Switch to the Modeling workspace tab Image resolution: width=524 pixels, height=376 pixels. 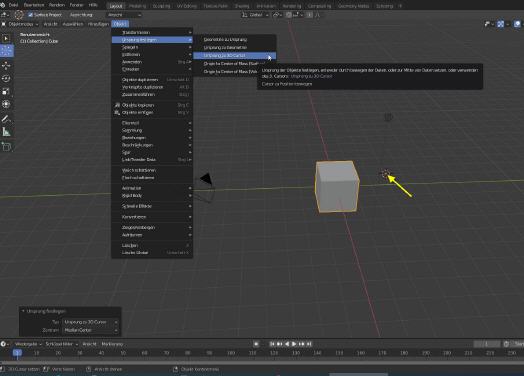click(x=137, y=6)
